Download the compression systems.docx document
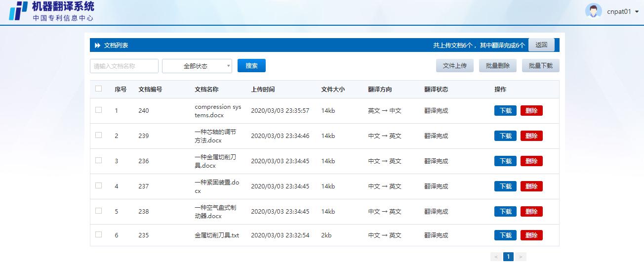644x276 pixels. [505, 111]
